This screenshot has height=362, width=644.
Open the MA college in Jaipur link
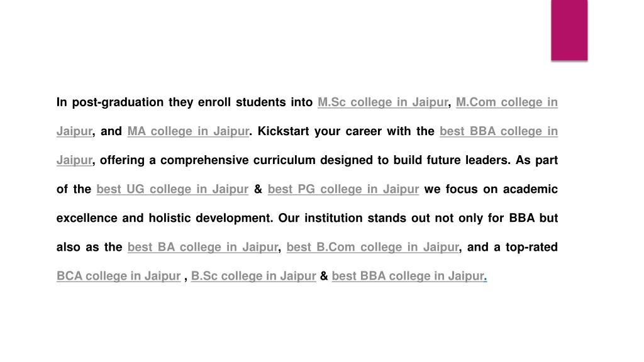click(188, 131)
